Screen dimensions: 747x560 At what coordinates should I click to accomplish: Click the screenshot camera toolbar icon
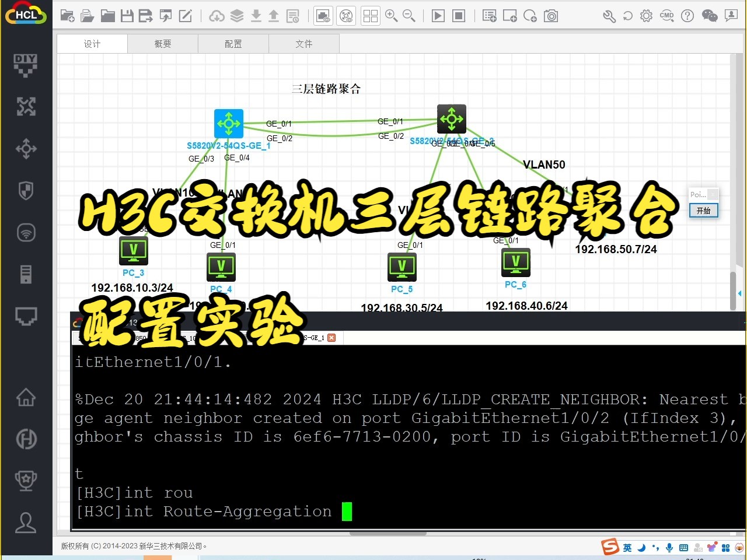pyautogui.click(x=551, y=16)
